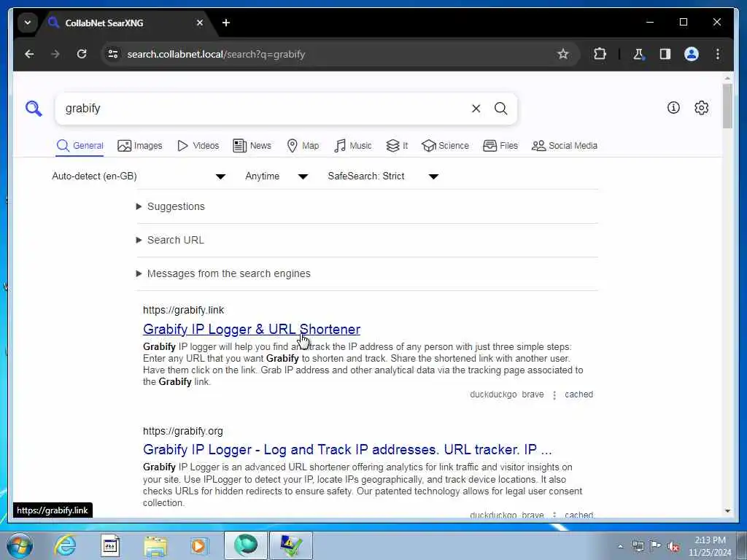
Task: Click the SearXNG magnifier logo
Action: pos(34,109)
